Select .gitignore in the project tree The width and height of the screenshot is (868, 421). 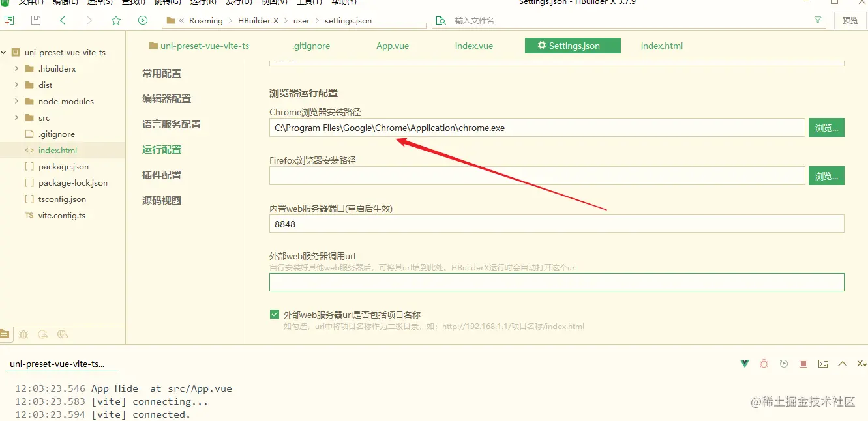(57, 134)
